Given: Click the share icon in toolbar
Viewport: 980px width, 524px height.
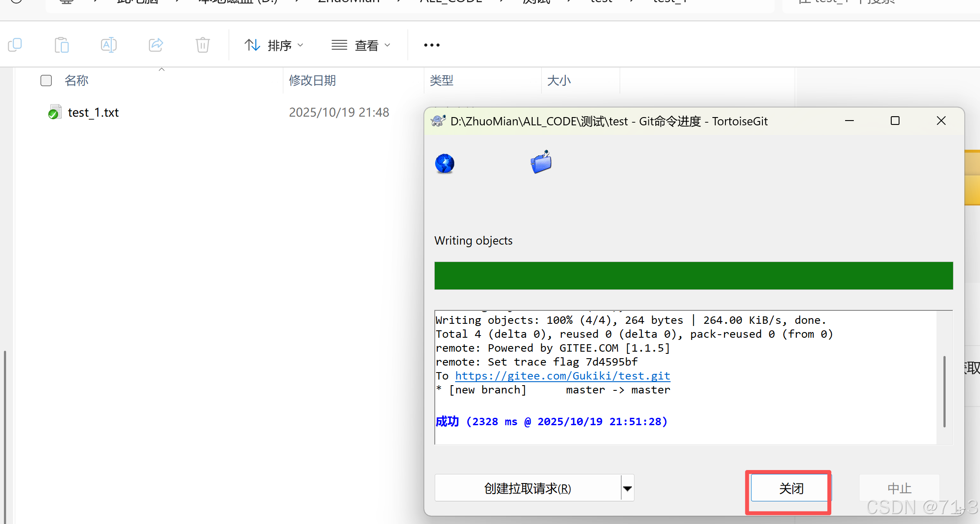Looking at the screenshot, I should [156, 45].
